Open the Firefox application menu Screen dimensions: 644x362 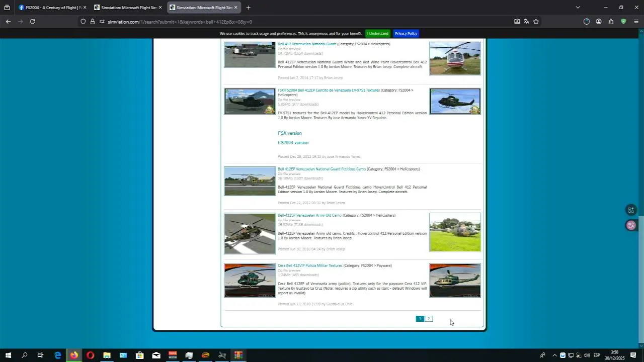(x=636, y=22)
